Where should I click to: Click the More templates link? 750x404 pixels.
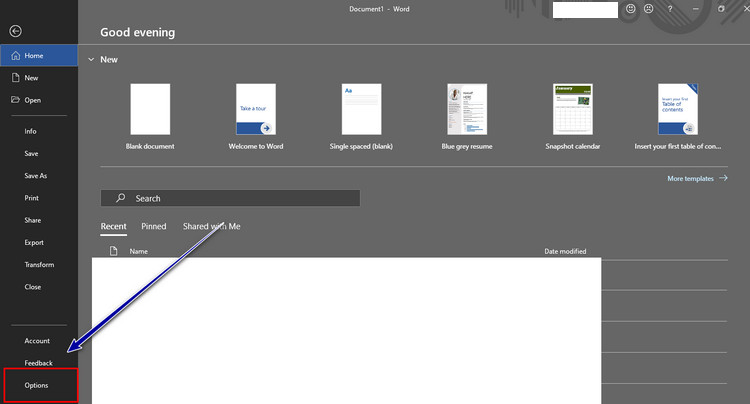[x=690, y=178]
